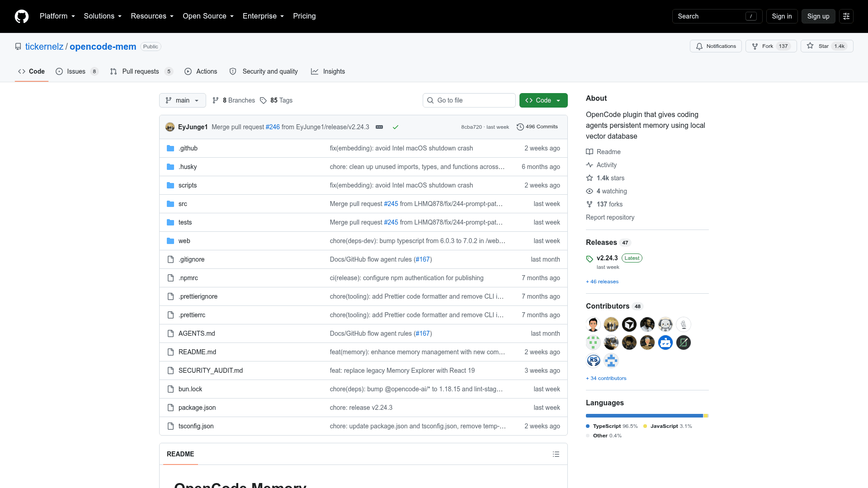
Task: Open the green Code dropdown
Action: 543,100
